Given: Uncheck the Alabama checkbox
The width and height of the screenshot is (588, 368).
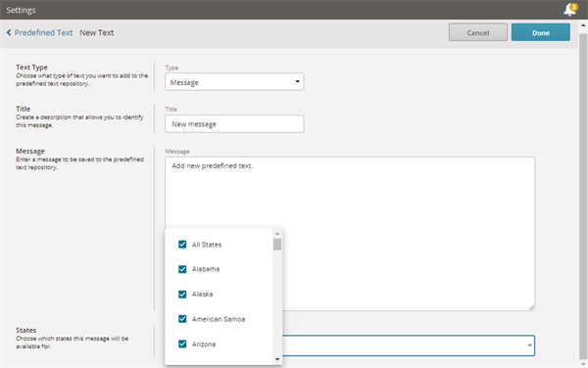Looking at the screenshot, I should click(x=182, y=269).
